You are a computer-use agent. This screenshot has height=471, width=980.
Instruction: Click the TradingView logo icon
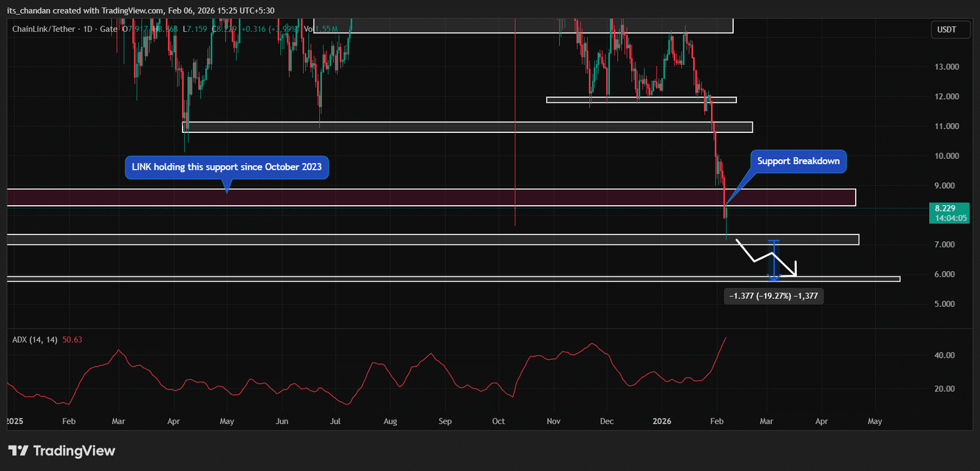(18, 451)
